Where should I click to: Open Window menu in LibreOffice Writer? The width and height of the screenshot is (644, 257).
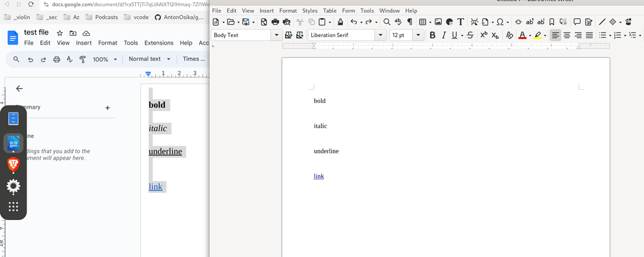coord(389,11)
